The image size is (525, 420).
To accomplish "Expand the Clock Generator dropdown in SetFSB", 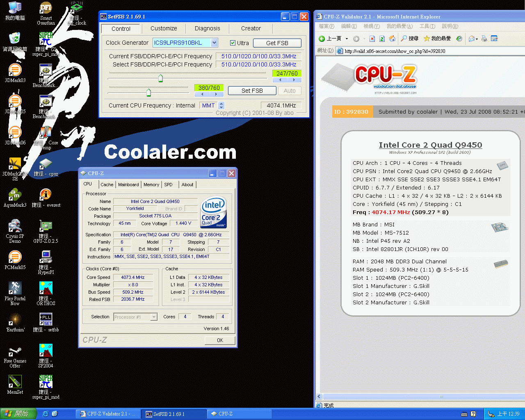I will [x=215, y=43].
